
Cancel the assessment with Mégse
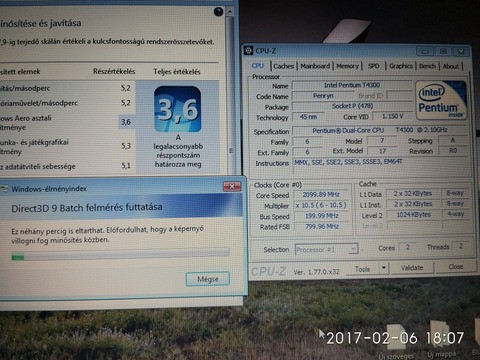point(208,279)
